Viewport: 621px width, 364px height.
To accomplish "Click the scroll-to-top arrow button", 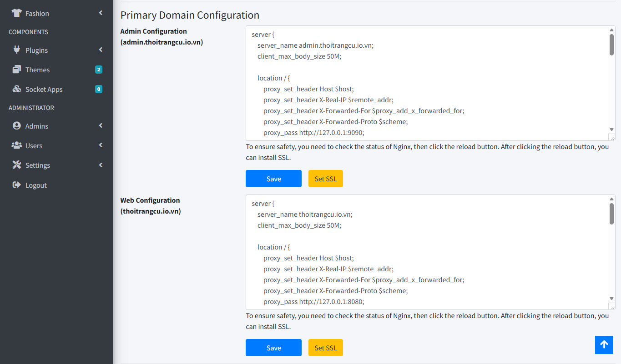I will point(604,345).
